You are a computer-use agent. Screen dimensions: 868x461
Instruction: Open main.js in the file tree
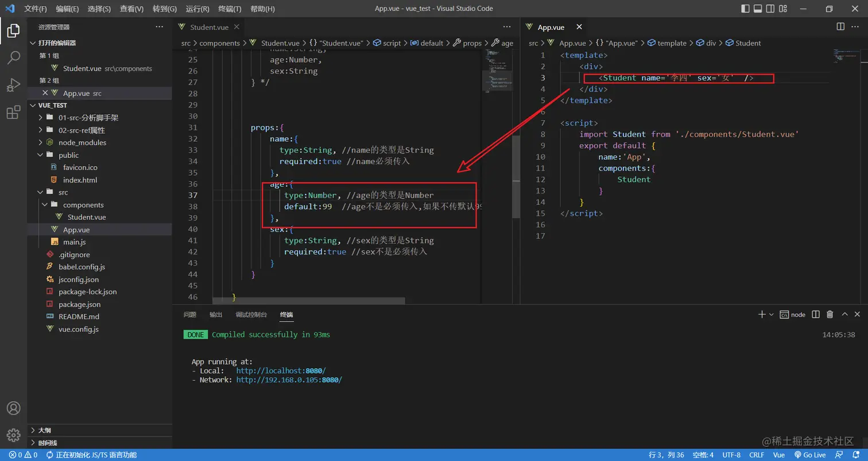(74, 242)
